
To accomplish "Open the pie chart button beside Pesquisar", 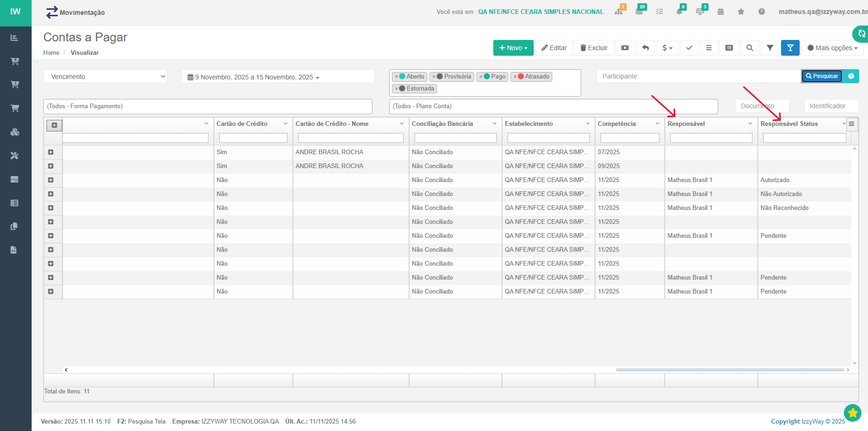I will tap(851, 76).
